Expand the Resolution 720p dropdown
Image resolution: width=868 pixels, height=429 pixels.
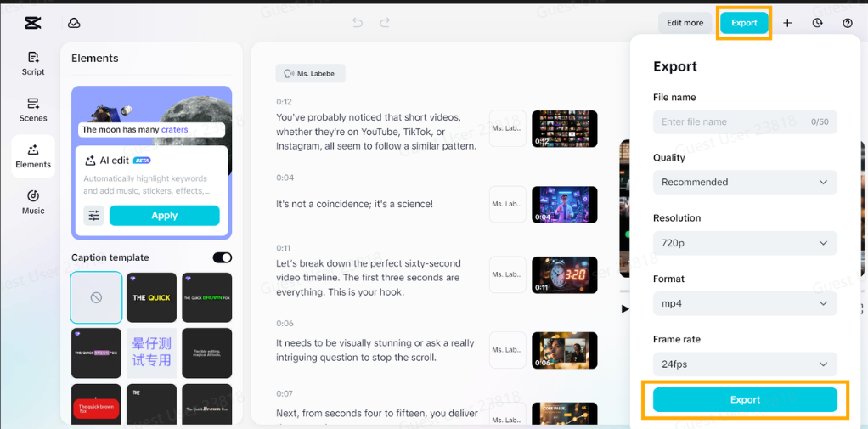click(x=744, y=243)
